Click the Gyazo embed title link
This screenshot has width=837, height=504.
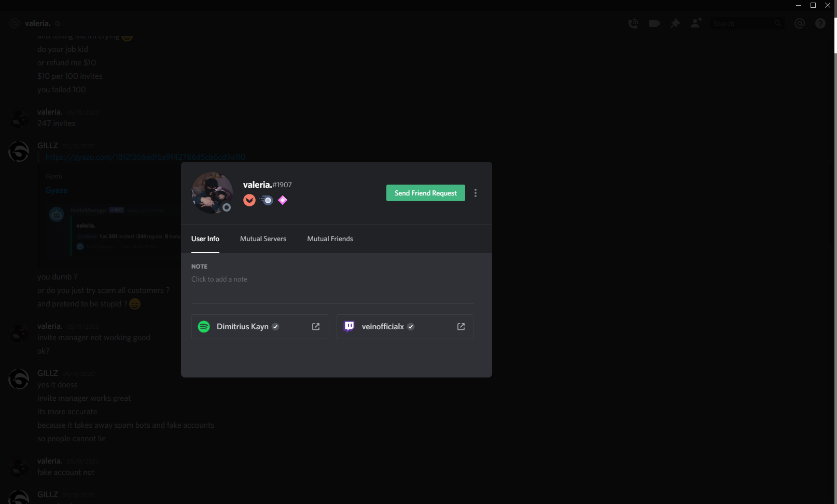click(x=57, y=190)
